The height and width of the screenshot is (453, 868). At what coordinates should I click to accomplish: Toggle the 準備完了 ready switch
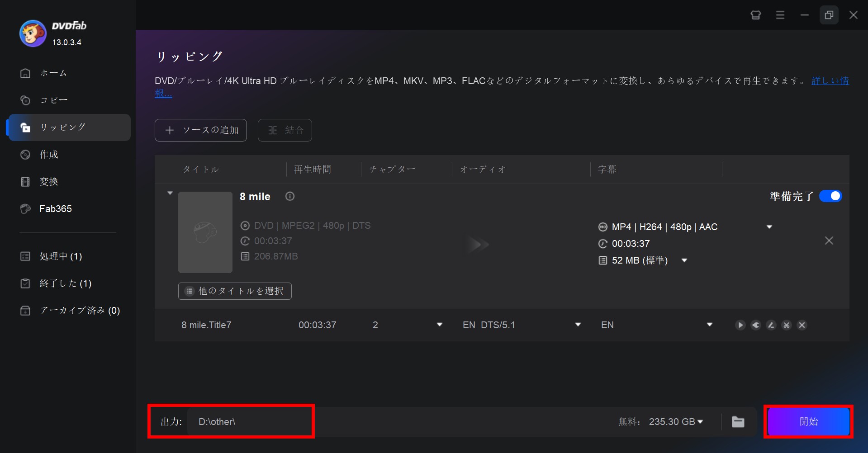click(x=830, y=196)
